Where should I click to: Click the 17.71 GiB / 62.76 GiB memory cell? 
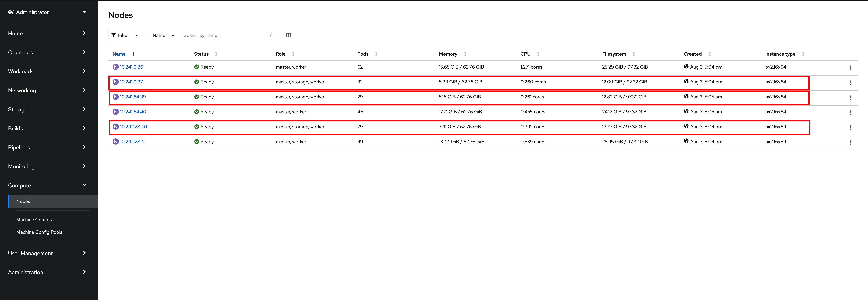point(460,112)
